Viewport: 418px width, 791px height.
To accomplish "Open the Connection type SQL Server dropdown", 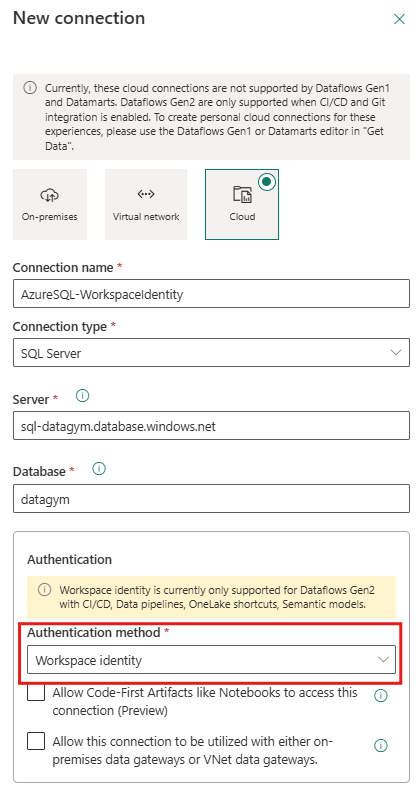I will [211, 353].
